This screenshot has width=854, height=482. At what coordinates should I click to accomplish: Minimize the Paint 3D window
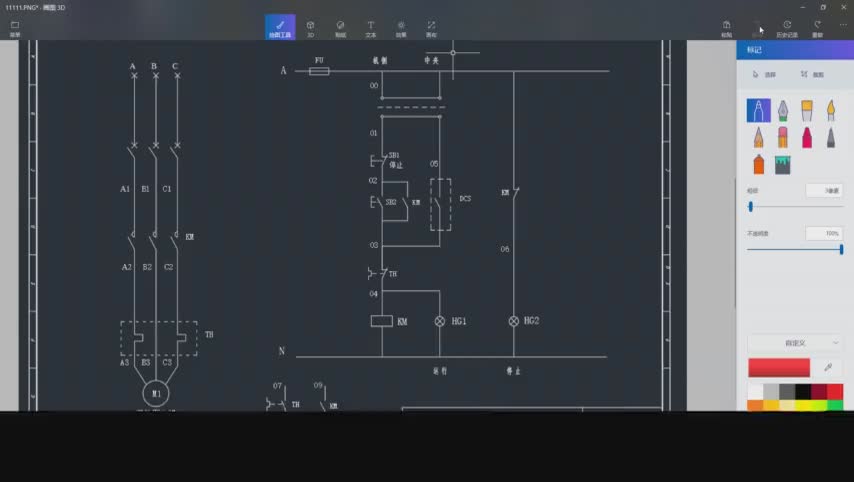(x=803, y=7)
